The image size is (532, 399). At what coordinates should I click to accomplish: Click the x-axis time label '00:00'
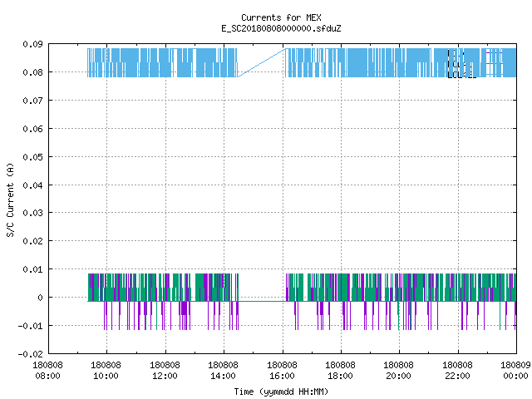(515, 376)
